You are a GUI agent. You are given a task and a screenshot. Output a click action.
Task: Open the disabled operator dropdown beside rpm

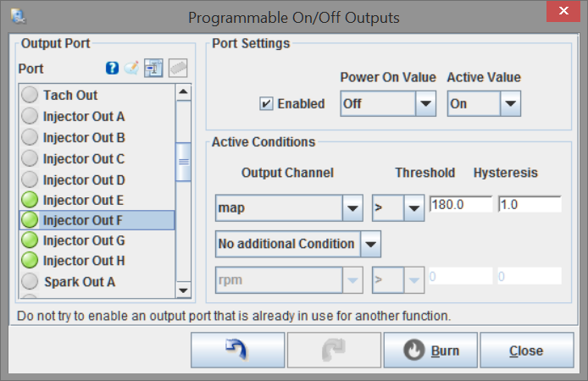[x=398, y=280]
